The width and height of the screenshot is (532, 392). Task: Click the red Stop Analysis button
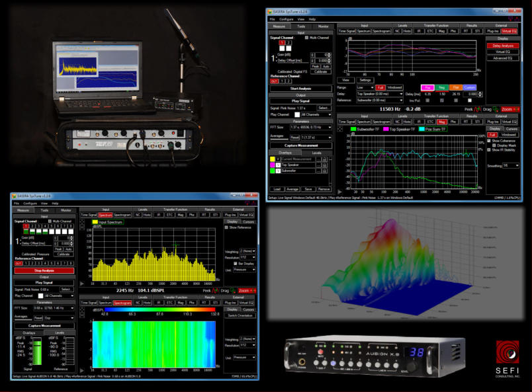(x=44, y=270)
